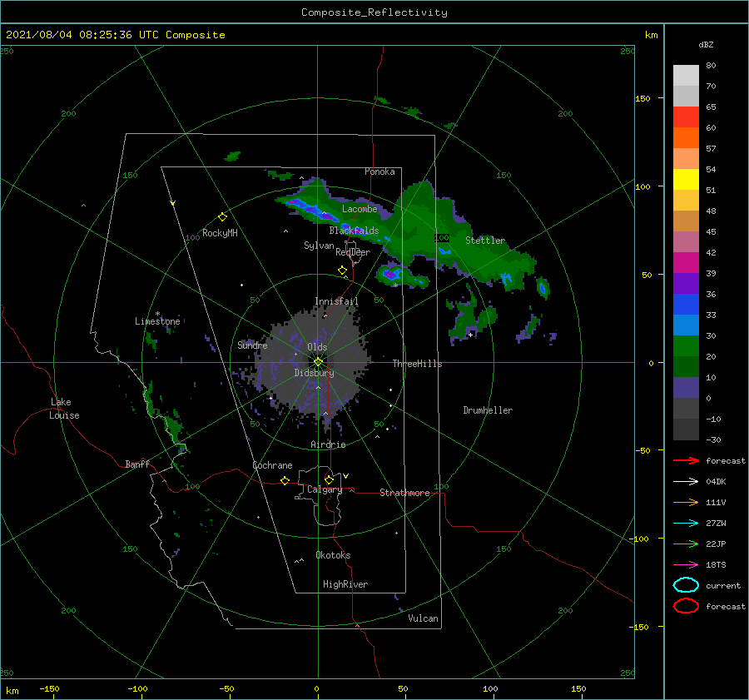Click the red forecast ellipse legend icon
The width and height of the screenshot is (749, 700).
686,606
